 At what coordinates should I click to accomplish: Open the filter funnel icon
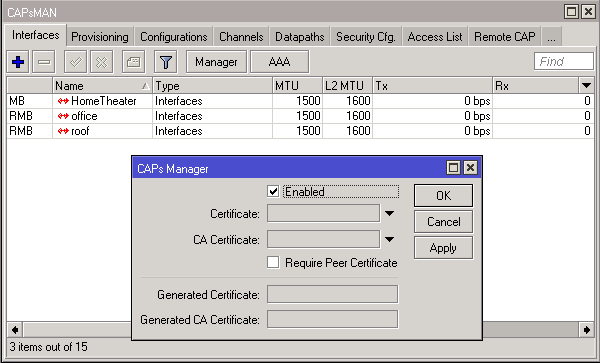(166, 62)
